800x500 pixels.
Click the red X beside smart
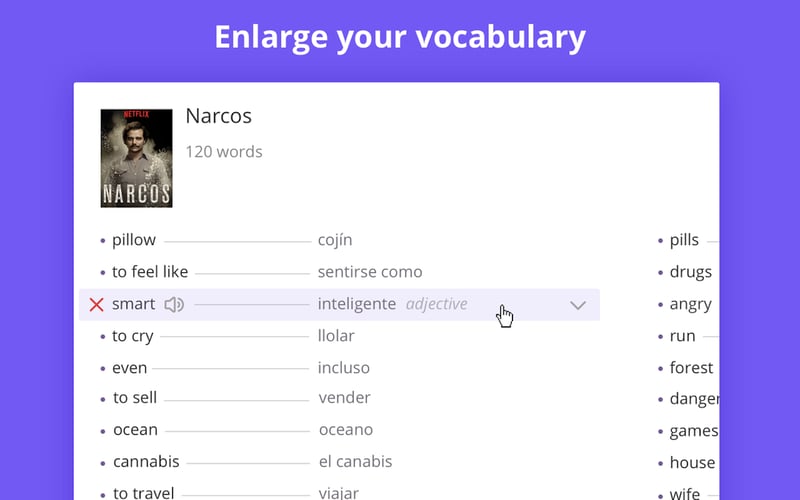tap(96, 305)
